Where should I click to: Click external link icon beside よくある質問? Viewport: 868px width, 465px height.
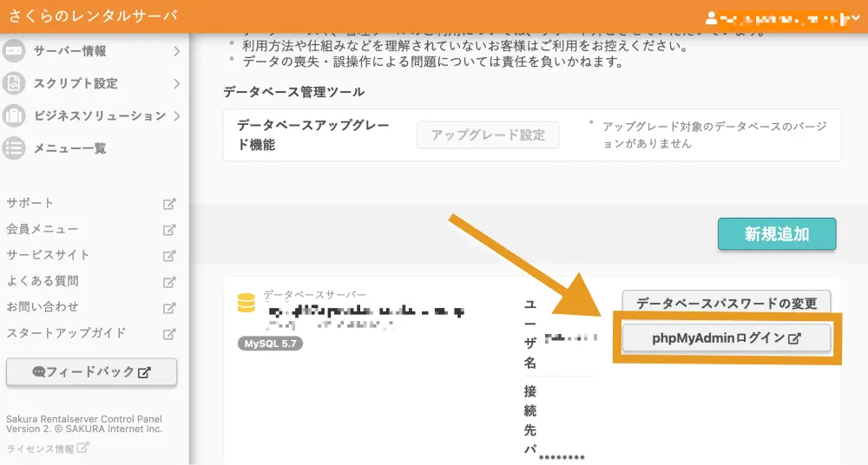[x=170, y=281]
